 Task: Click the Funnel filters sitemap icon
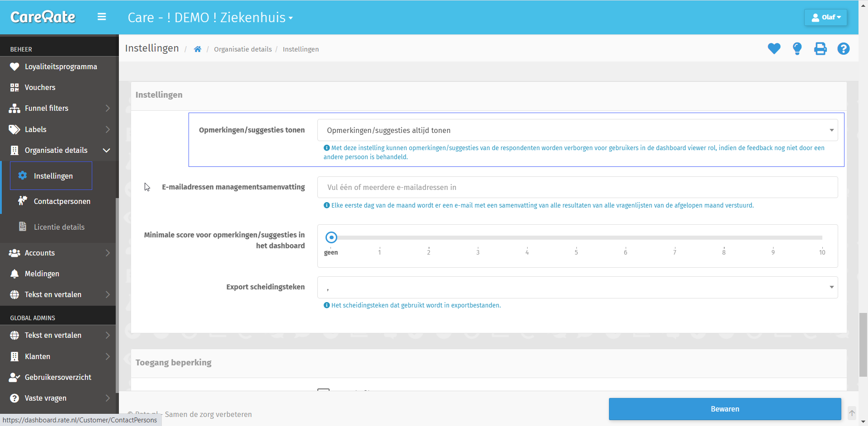pyautogui.click(x=14, y=108)
